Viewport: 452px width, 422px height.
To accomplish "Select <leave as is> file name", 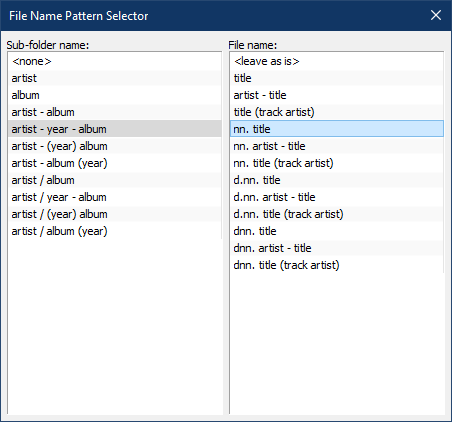I will pyautogui.click(x=337, y=61).
